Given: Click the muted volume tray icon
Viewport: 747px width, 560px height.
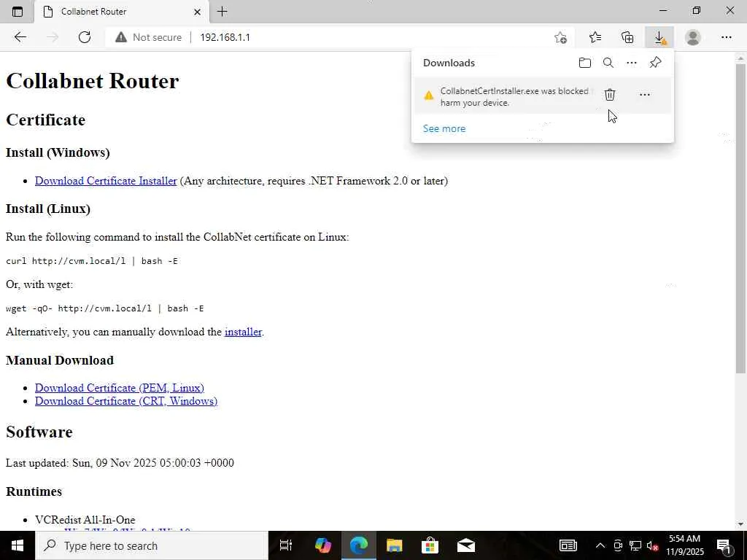Looking at the screenshot, I should (652, 545).
